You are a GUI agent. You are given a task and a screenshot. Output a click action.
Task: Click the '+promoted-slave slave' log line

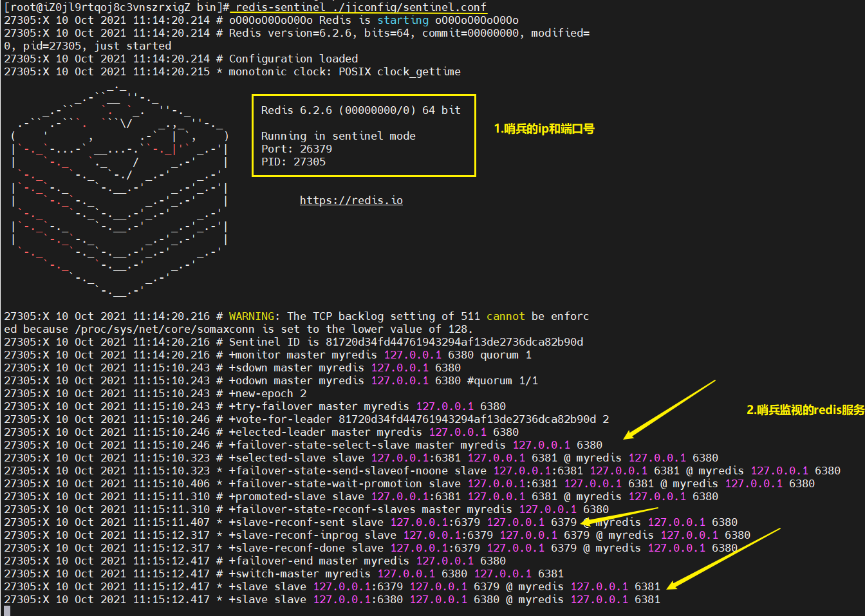(x=361, y=496)
